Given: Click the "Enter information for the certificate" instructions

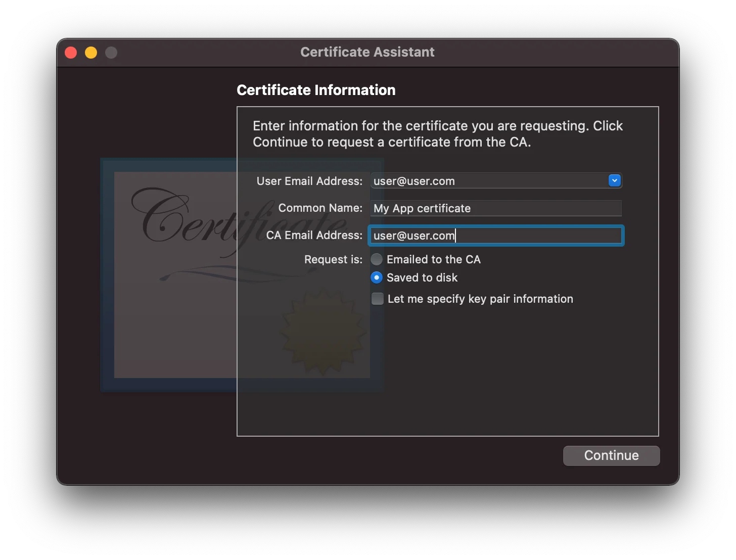Looking at the screenshot, I should click(437, 134).
